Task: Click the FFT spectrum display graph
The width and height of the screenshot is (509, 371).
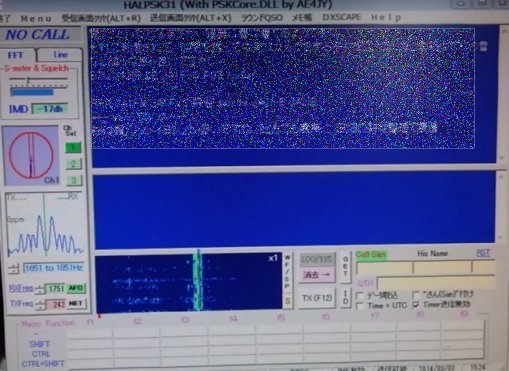Action: click(x=45, y=225)
